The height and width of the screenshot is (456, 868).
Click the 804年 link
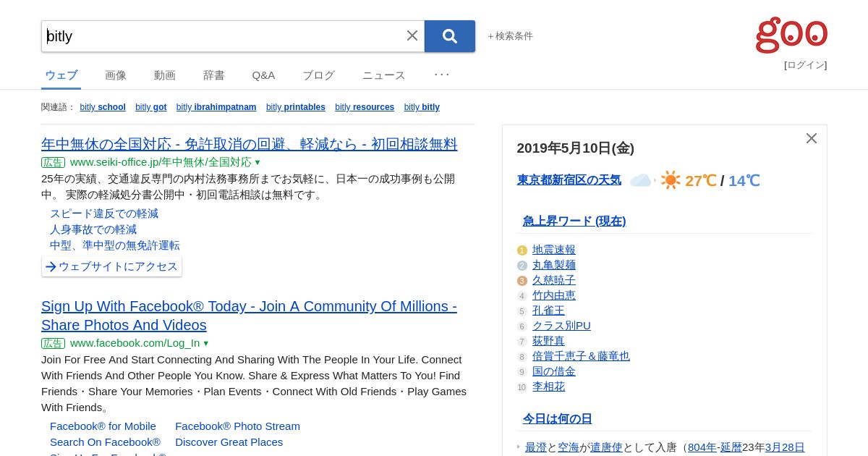[x=702, y=447]
